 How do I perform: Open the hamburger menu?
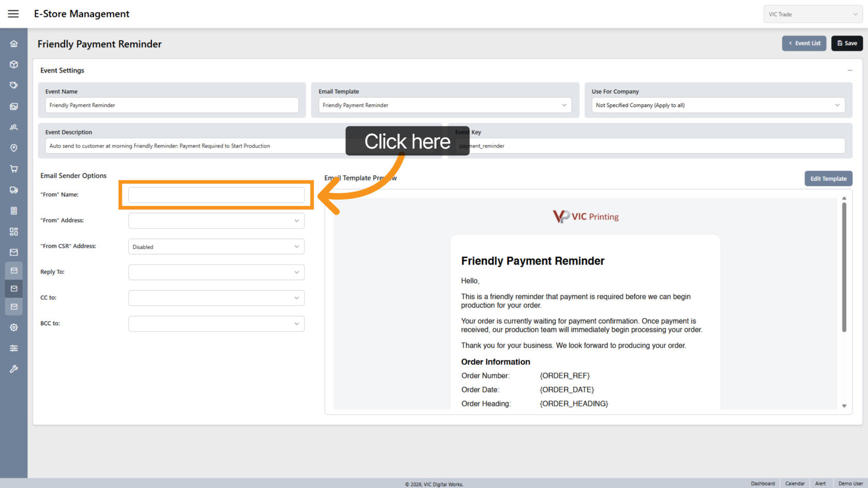tap(13, 14)
